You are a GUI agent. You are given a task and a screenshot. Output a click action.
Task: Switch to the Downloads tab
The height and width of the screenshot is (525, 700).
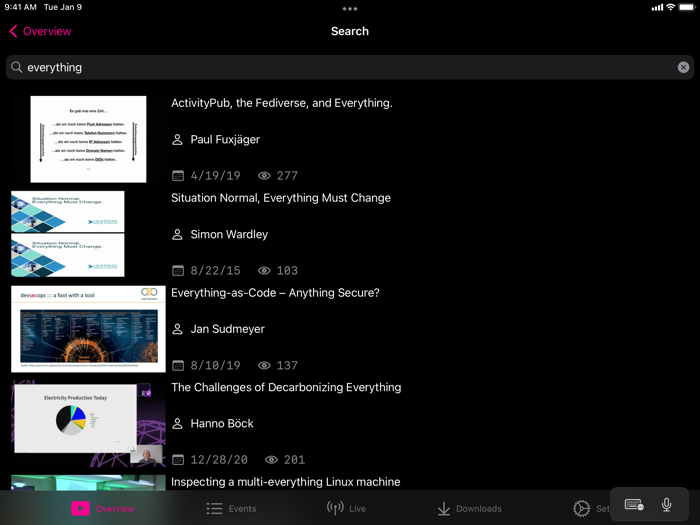pyautogui.click(x=469, y=508)
